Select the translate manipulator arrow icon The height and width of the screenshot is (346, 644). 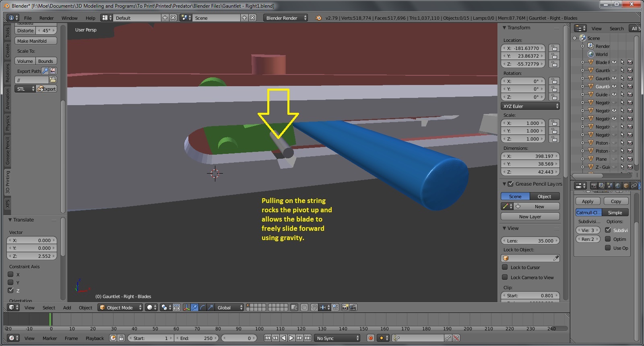pyautogui.click(x=194, y=308)
